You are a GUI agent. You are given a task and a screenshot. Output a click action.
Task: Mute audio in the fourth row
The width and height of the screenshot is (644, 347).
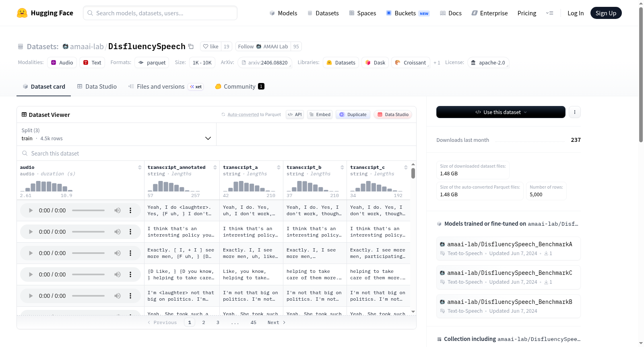click(x=117, y=274)
